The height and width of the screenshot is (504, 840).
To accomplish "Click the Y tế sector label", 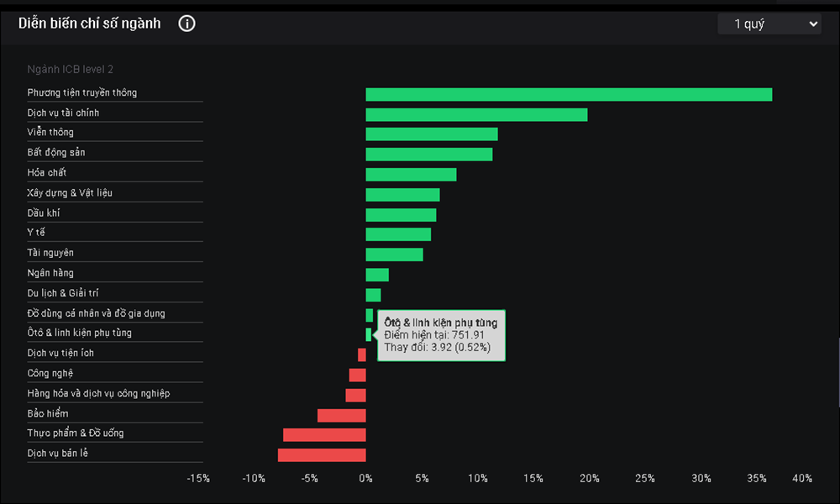I will click(36, 233).
